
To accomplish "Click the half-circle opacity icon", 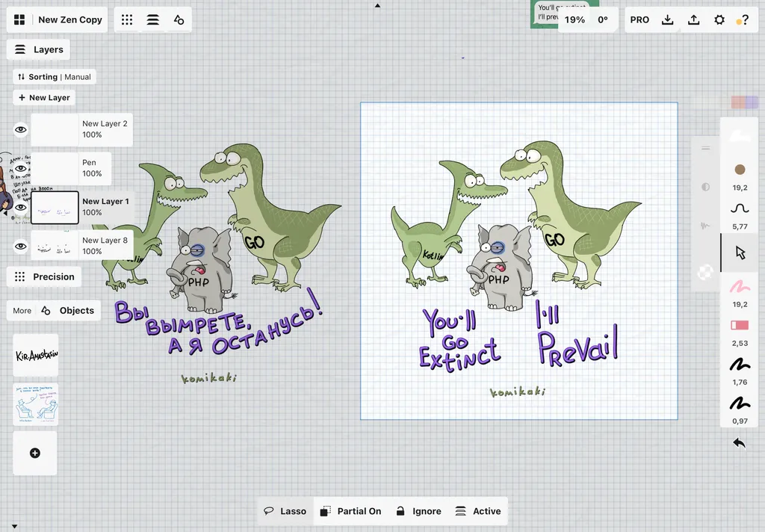I will pyautogui.click(x=705, y=187).
